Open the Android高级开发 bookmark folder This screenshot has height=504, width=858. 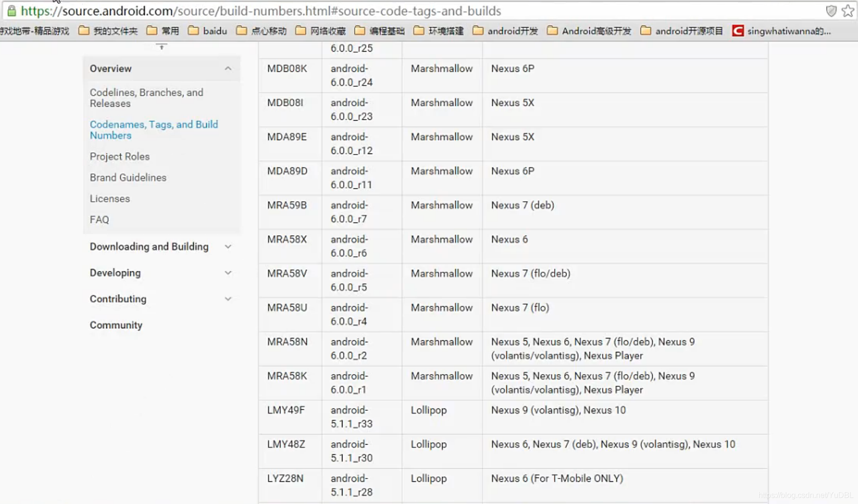pos(589,31)
